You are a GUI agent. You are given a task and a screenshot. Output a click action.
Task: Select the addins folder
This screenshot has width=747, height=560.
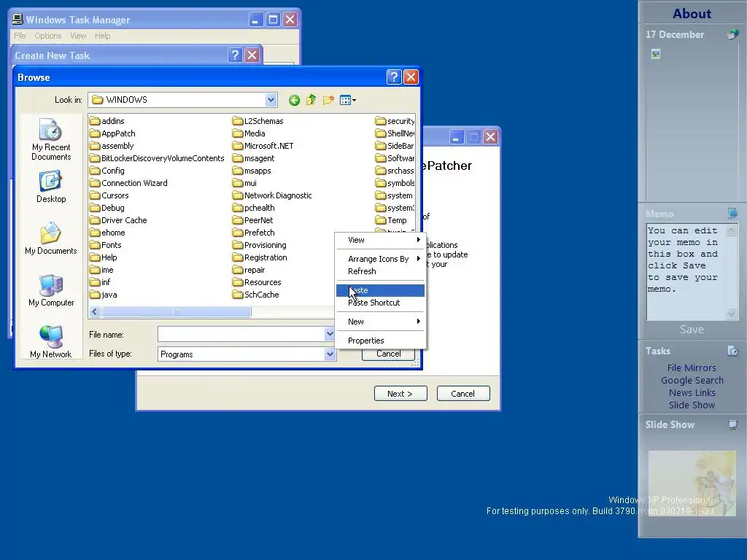click(107, 121)
